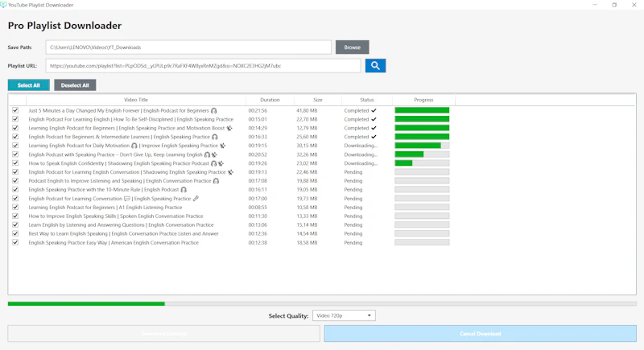Toggle checkbox for 'Daily Motivation' video
The height and width of the screenshot is (350, 644).
(x=15, y=146)
